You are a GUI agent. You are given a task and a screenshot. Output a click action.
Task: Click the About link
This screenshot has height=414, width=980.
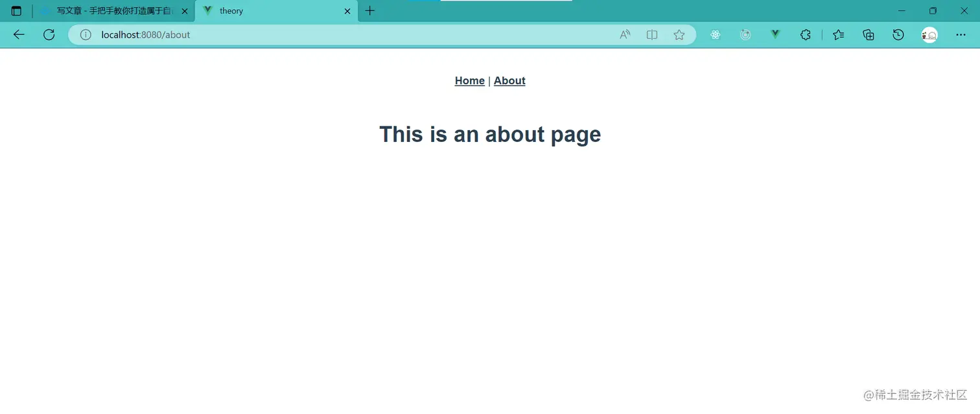coord(509,80)
